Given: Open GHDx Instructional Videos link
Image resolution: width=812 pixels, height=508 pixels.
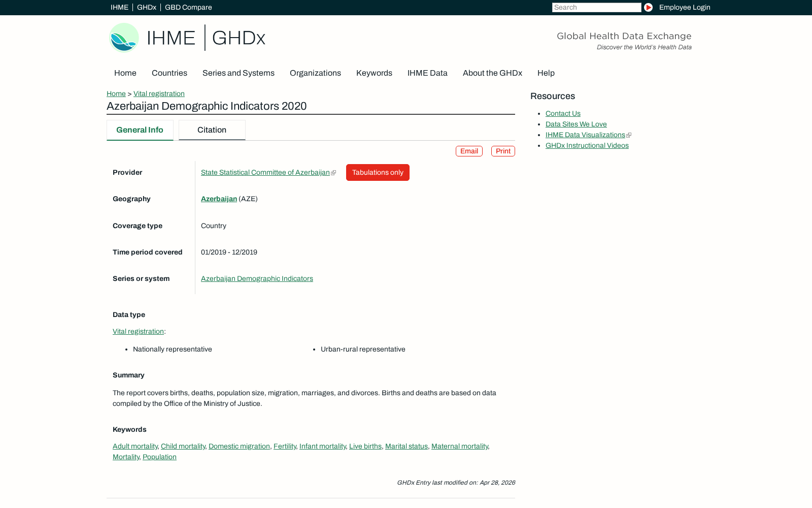Looking at the screenshot, I should (587, 146).
